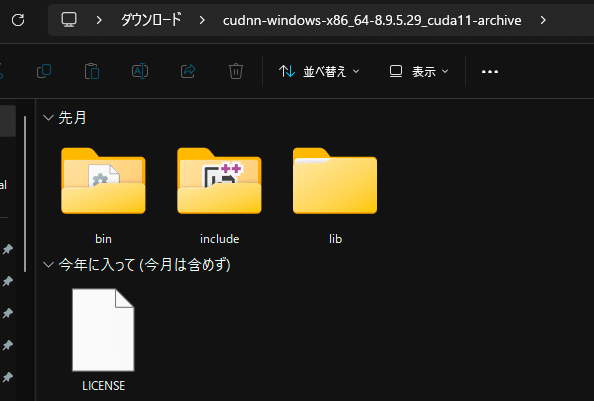594x401 pixels.
Task: Click the navigation pane scrollbar
Action: point(25,194)
